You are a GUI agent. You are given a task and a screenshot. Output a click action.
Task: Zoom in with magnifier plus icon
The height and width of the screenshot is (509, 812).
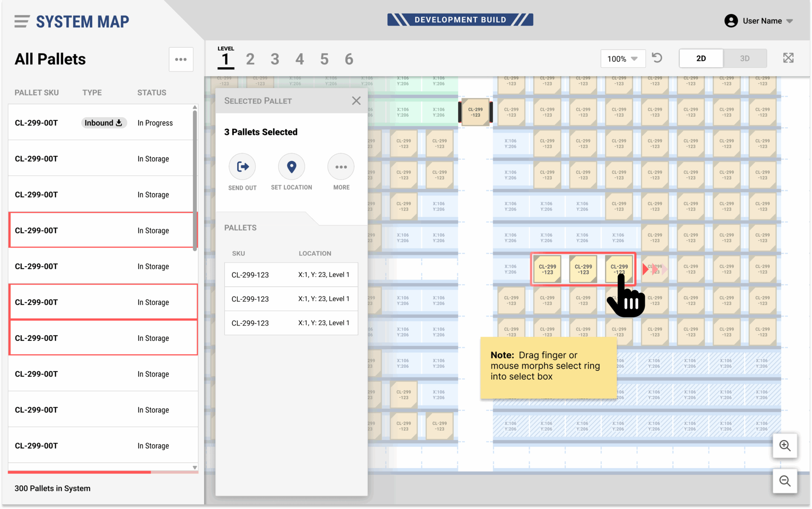785,446
